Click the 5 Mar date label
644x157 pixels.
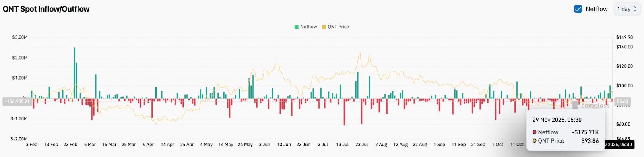90,145
